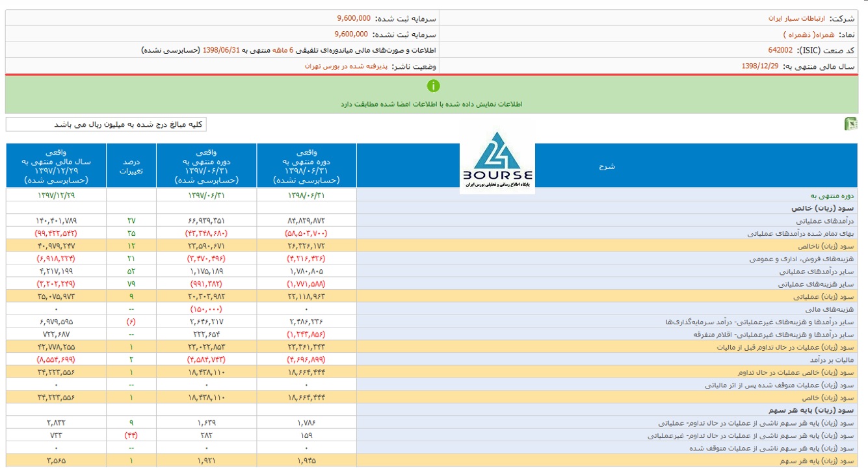Click the red tax value '(۸,۵۵۴,۶۹۹)'
The image size is (868, 475).
(x=55, y=360)
